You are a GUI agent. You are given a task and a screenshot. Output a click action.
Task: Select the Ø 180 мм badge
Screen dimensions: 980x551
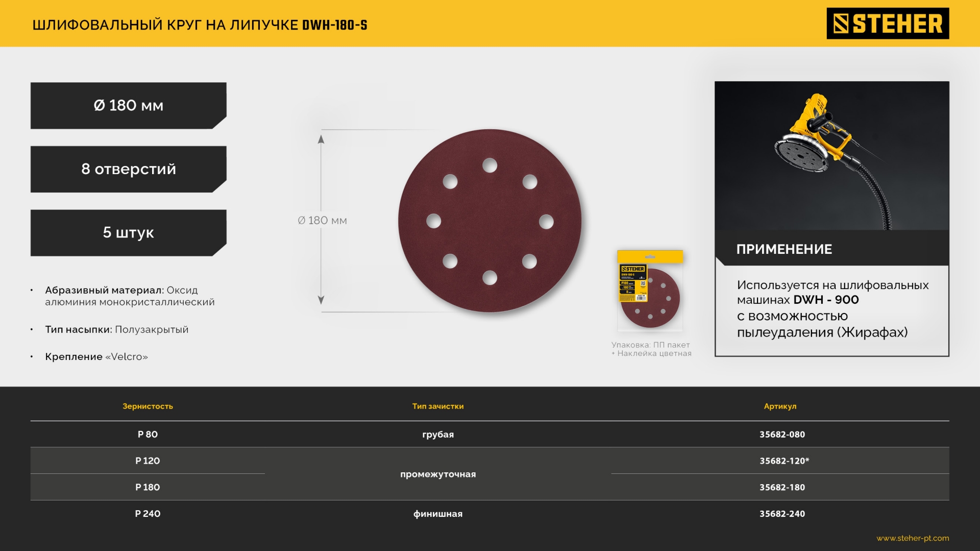pos(128,106)
